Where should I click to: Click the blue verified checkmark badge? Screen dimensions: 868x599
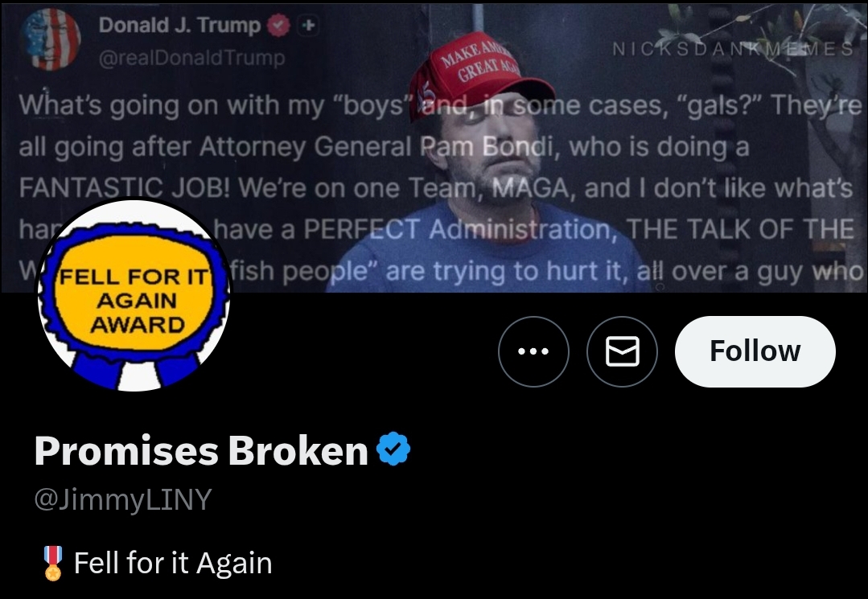[x=393, y=449]
